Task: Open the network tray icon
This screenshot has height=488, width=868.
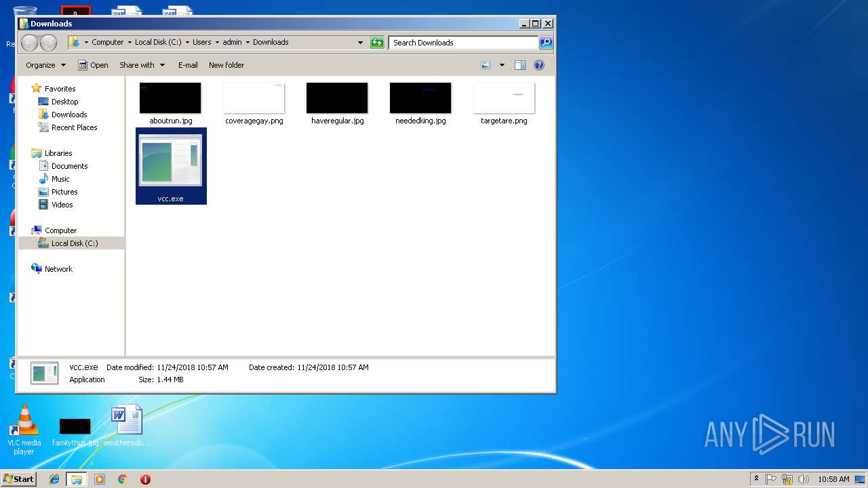Action: 787,479
